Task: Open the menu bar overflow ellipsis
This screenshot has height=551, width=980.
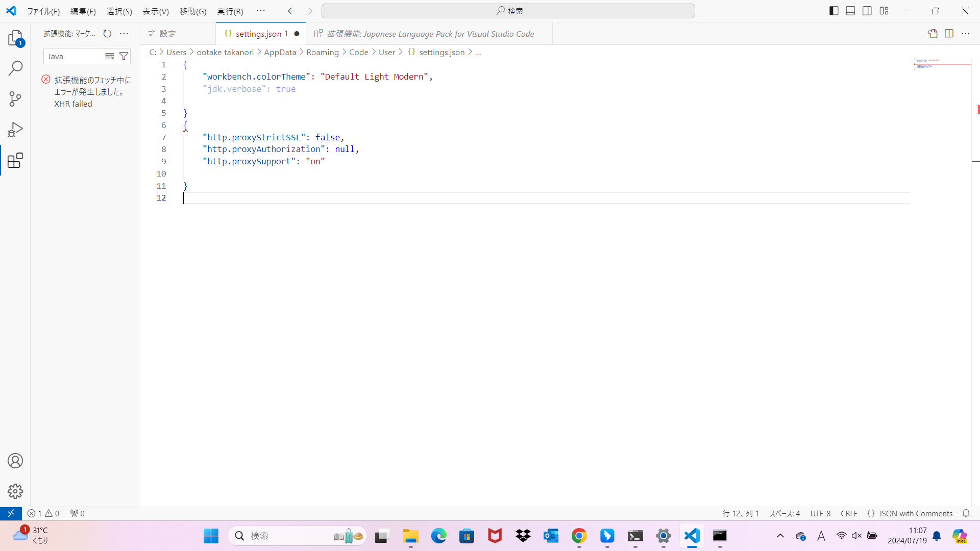Action: click(261, 11)
